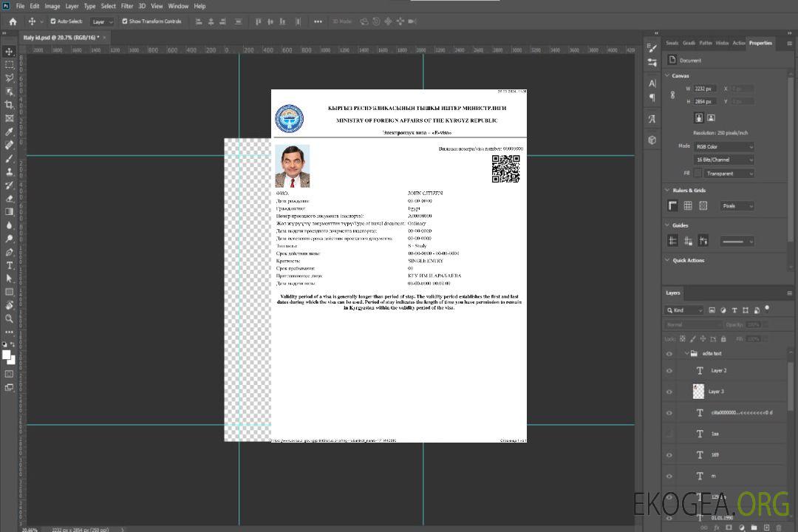798x532 pixels.
Task: Select the Horizontal Type tool
Action: 9,265
